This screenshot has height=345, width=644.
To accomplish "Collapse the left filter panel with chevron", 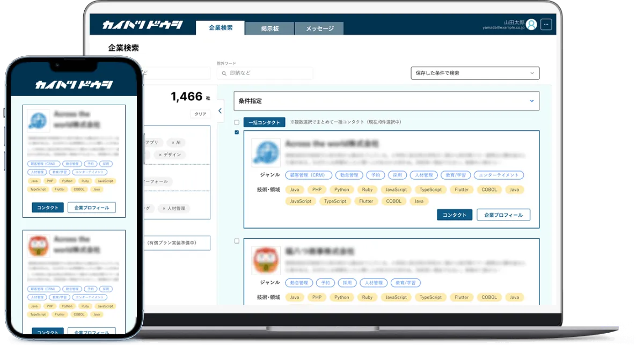I will [219, 111].
